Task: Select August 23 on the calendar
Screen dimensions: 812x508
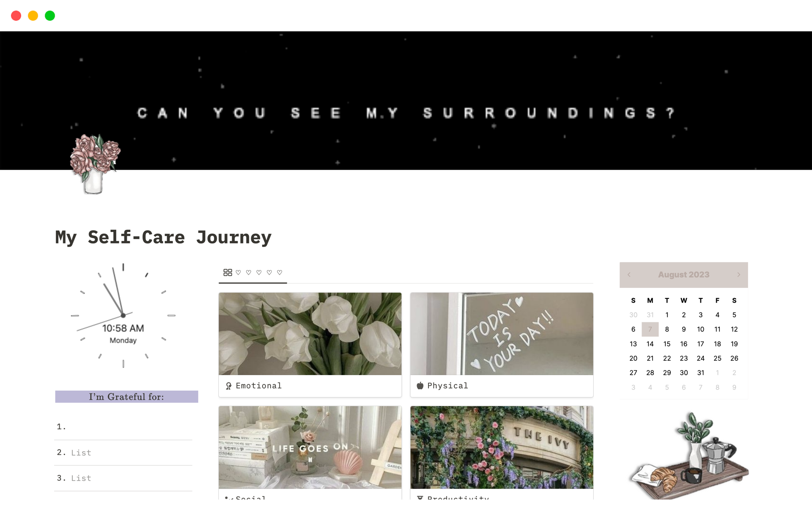Action: pyautogui.click(x=683, y=358)
